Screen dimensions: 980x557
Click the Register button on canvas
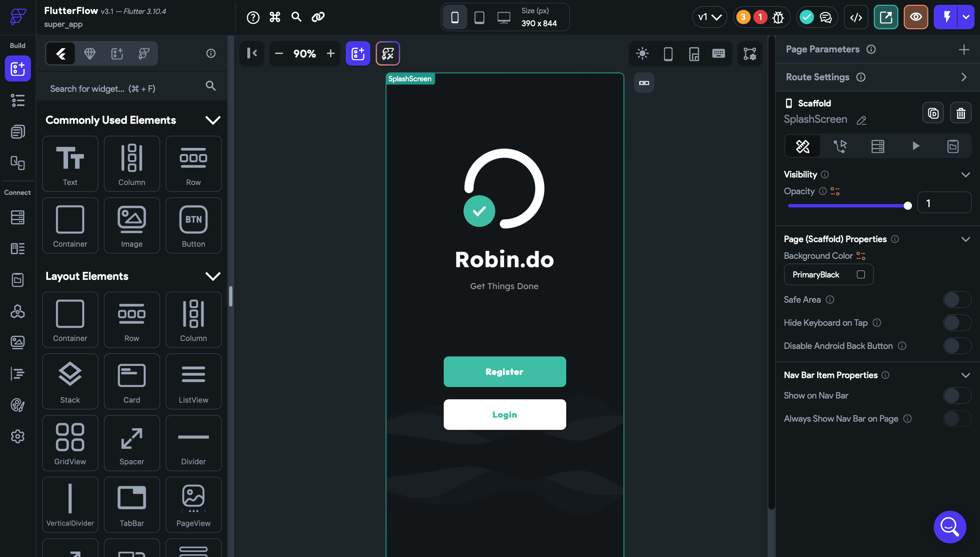(x=505, y=372)
